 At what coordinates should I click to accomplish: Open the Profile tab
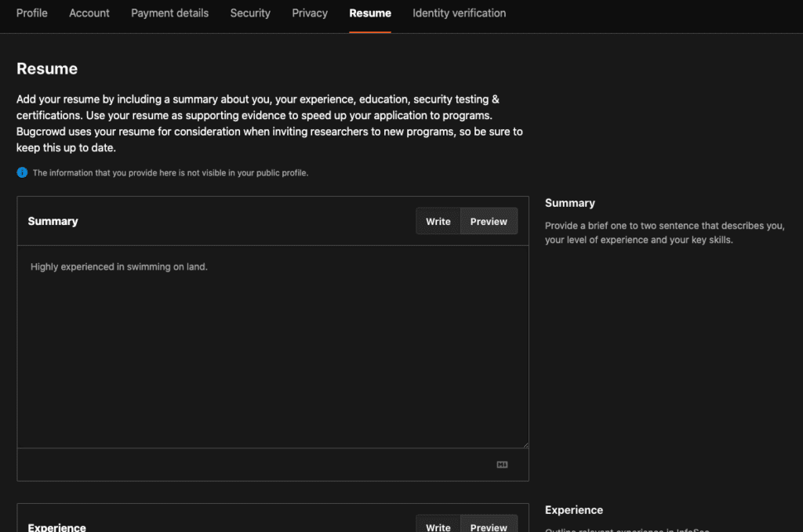pyautogui.click(x=31, y=13)
